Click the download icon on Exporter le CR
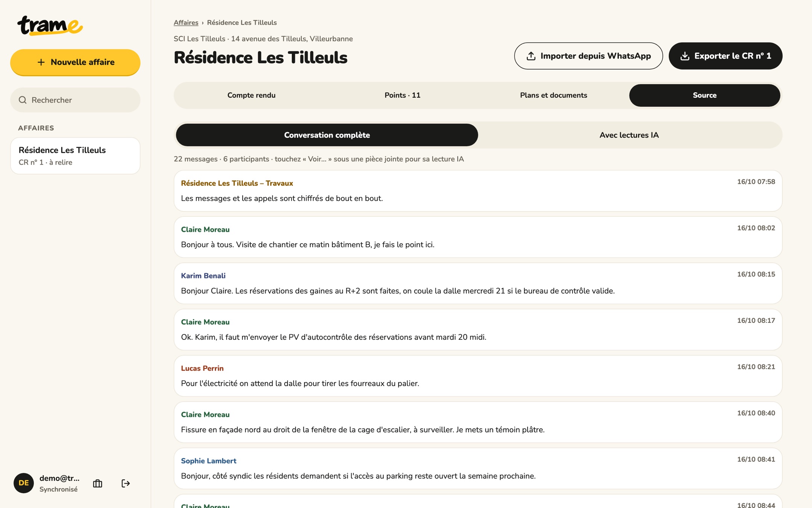Screen dimensions: 812x508 point(685,56)
